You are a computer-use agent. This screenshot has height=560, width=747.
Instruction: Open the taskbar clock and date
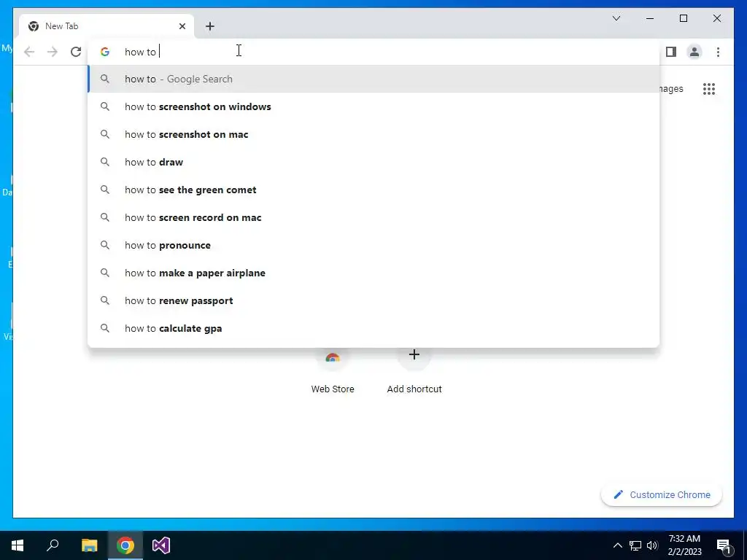(684, 545)
